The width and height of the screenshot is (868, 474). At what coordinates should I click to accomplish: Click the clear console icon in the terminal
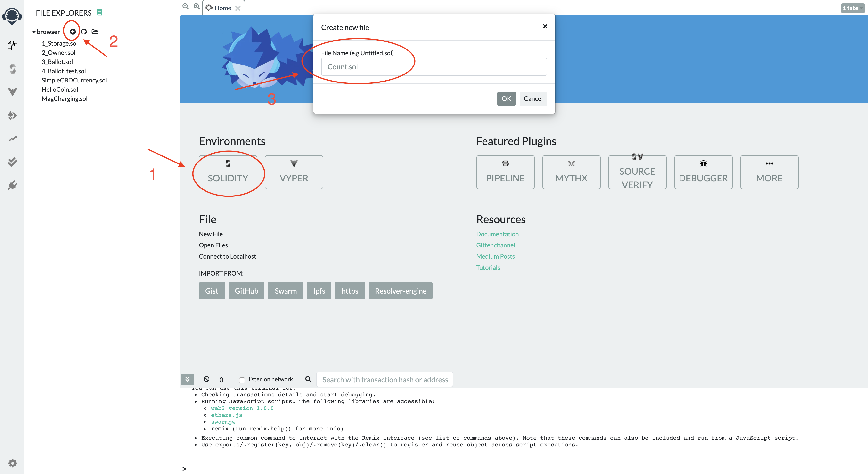point(206,379)
